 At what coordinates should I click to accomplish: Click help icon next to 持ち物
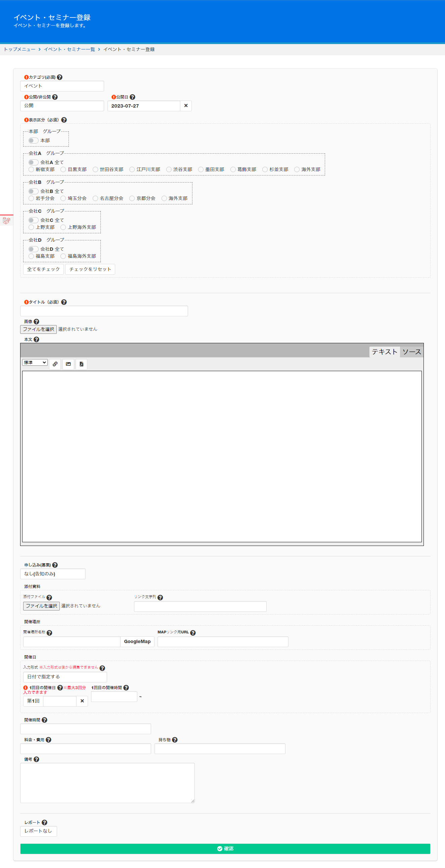pos(175,740)
